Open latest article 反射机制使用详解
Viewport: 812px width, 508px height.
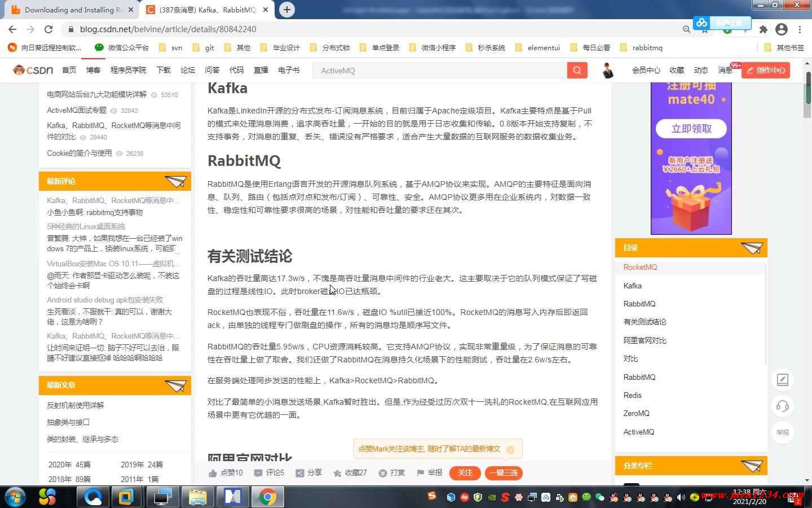tap(76, 405)
